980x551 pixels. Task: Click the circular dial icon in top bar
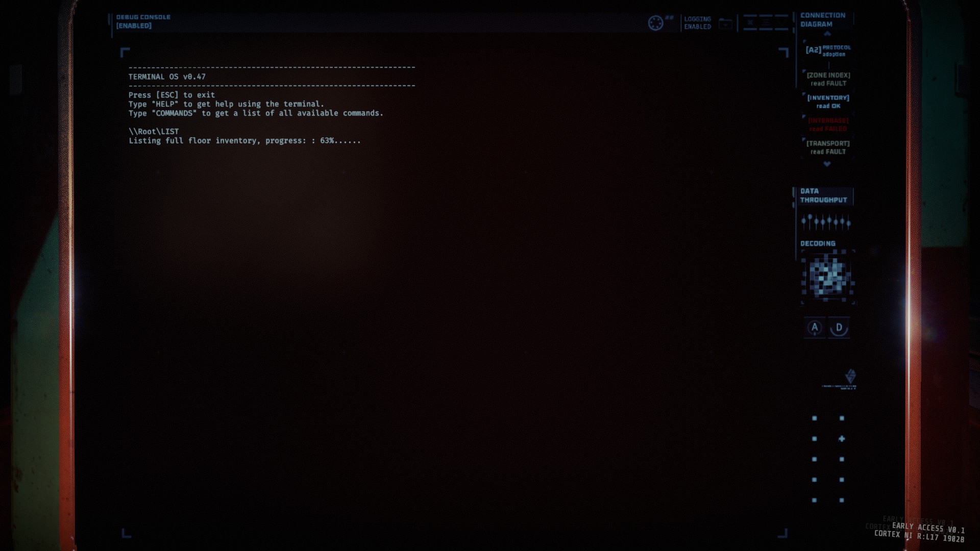(x=655, y=23)
